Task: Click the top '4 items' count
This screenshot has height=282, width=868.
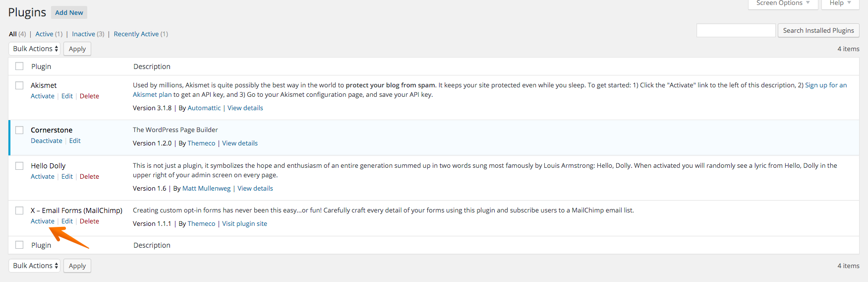Action: point(848,49)
